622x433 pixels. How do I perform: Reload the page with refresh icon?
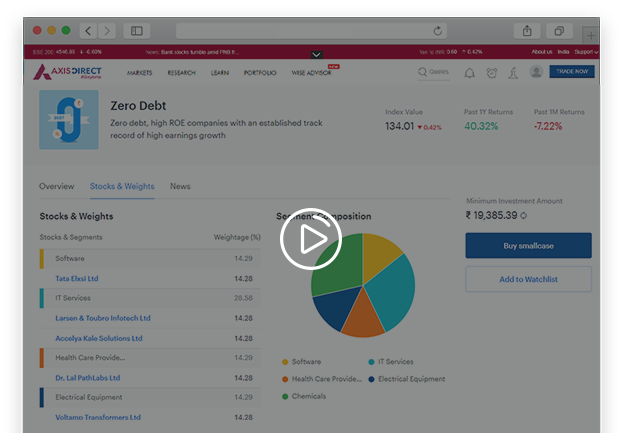(x=438, y=31)
